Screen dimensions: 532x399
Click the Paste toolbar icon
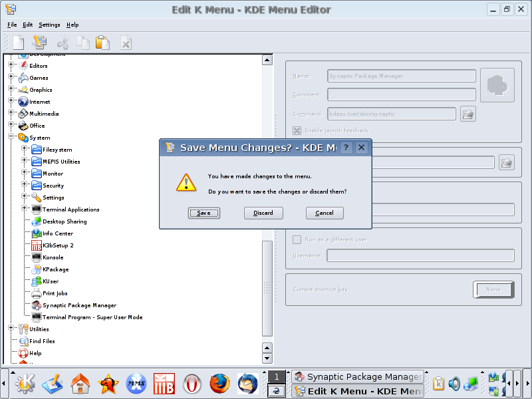(102, 43)
